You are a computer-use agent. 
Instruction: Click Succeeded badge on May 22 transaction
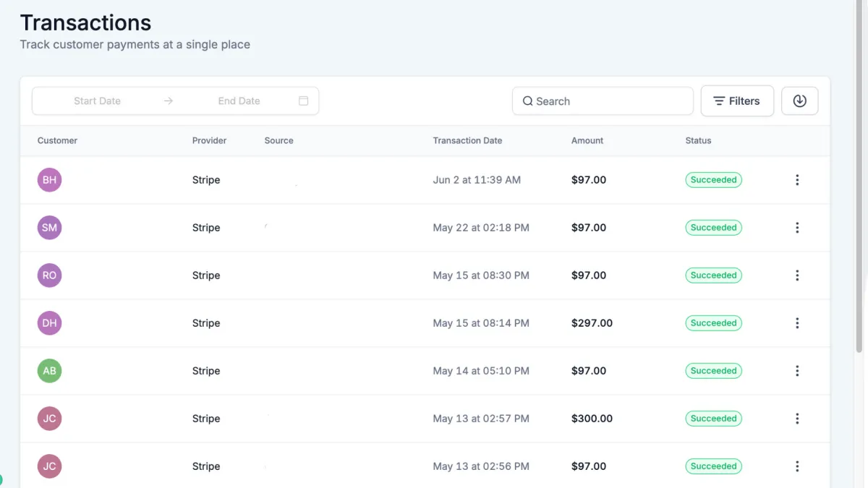point(713,228)
